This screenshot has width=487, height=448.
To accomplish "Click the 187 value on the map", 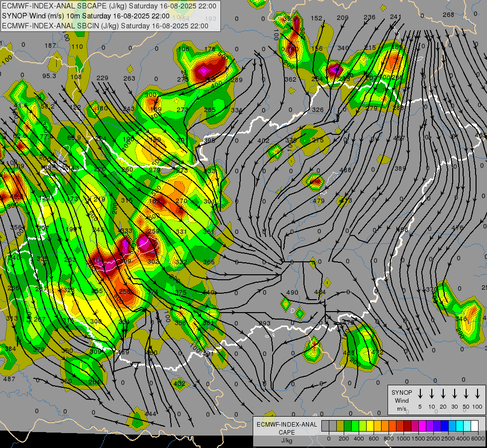I will (50, 46).
